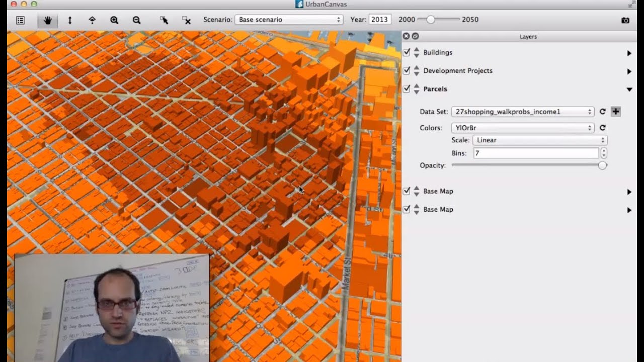Open the Scenario dropdown

[x=289, y=20]
